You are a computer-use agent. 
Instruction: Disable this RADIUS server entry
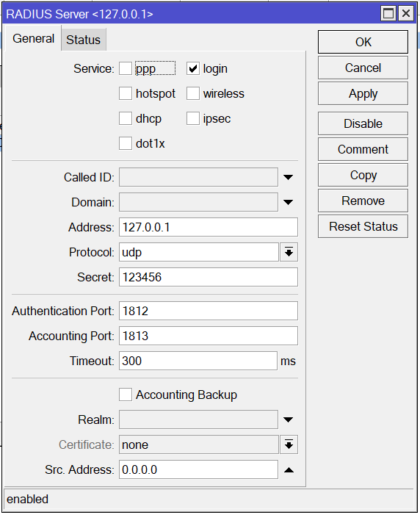pyautogui.click(x=363, y=123)
